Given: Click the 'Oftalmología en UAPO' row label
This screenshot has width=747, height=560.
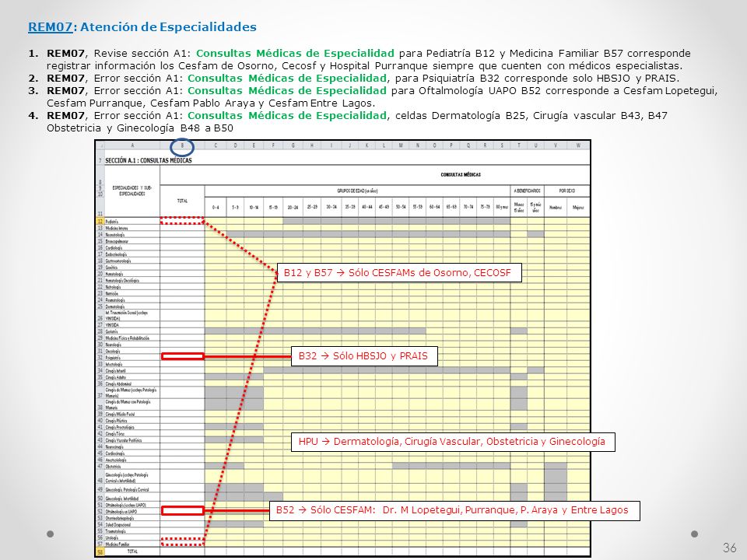Looking at the screenshot, I should click(132, 512).
